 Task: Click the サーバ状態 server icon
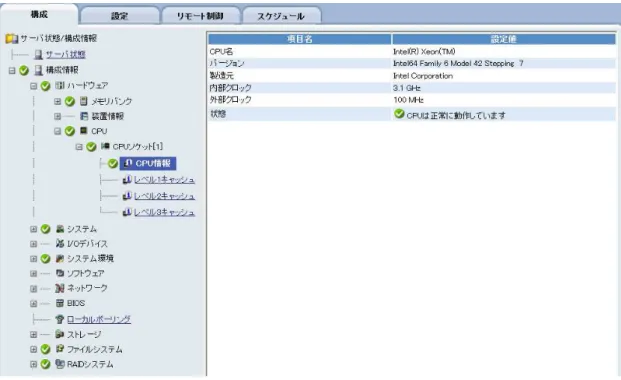(38, 54)
